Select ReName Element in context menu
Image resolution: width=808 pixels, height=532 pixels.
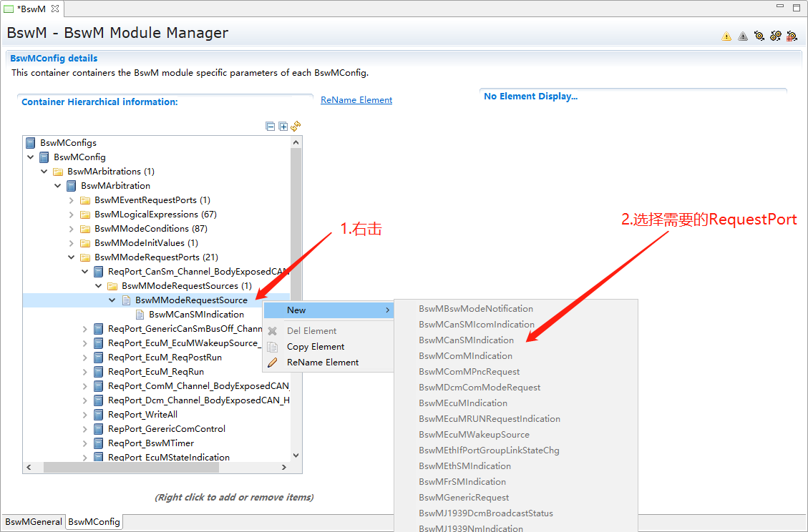pos(323,363)
